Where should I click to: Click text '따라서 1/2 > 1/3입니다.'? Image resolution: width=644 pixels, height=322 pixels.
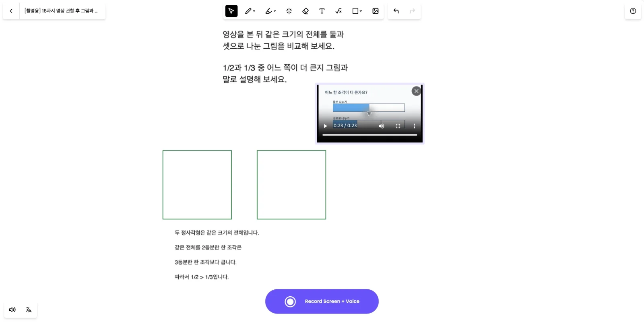[x=202, y=277]
